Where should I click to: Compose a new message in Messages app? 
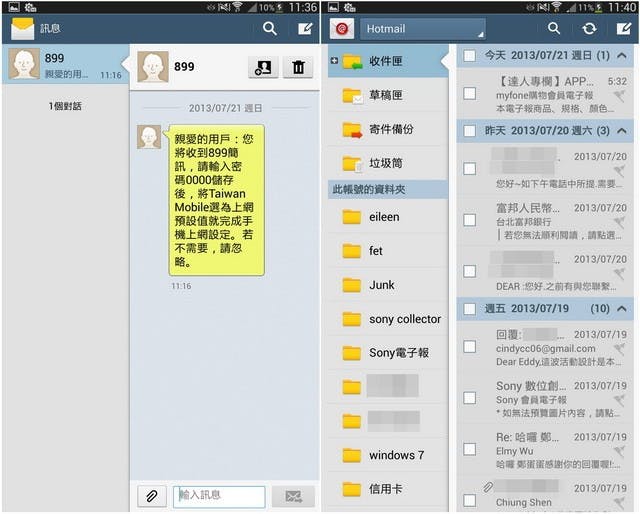(x=305, y=29)
